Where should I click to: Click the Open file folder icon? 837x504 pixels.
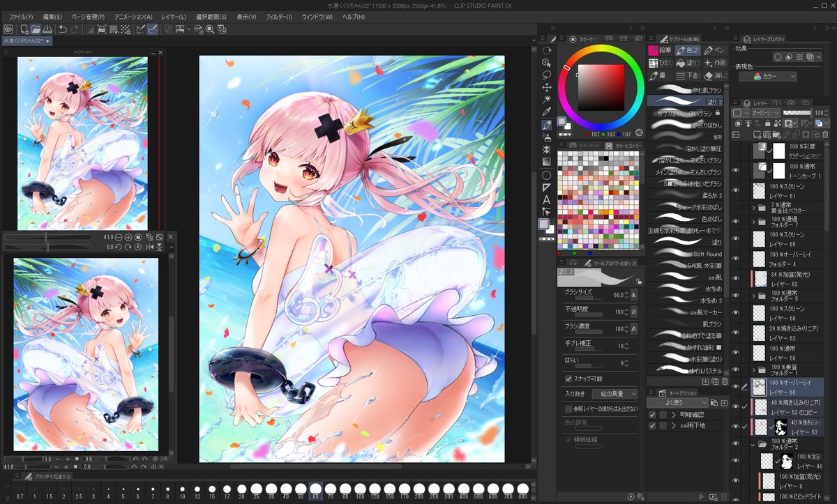point(36,29)
